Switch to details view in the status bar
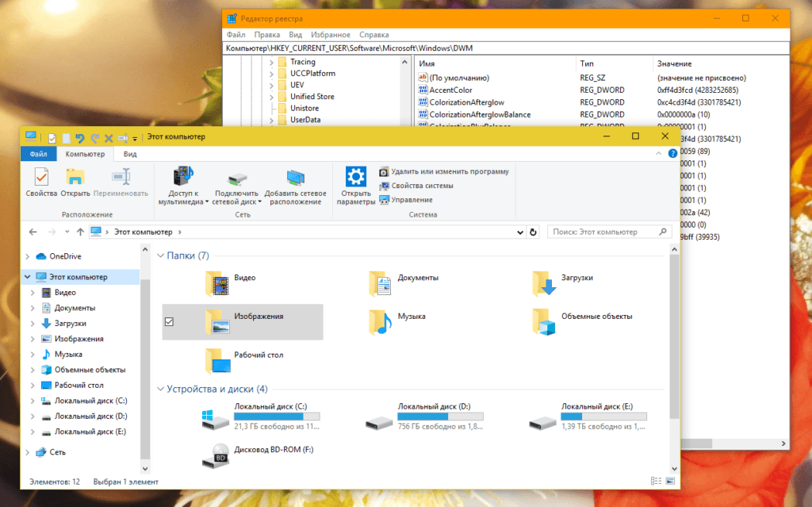This screenshot has width=812, height=507. [655, 481]
